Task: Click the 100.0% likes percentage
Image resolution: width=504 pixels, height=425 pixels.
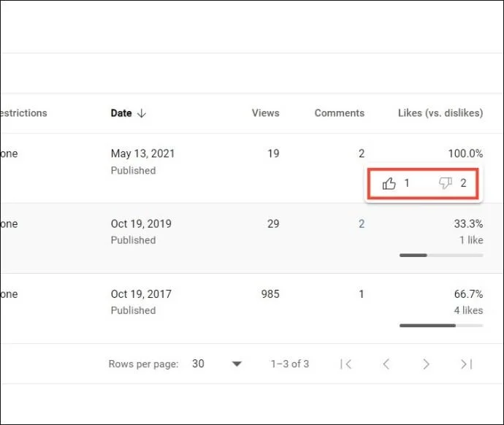Action: [x=465, y=153]
